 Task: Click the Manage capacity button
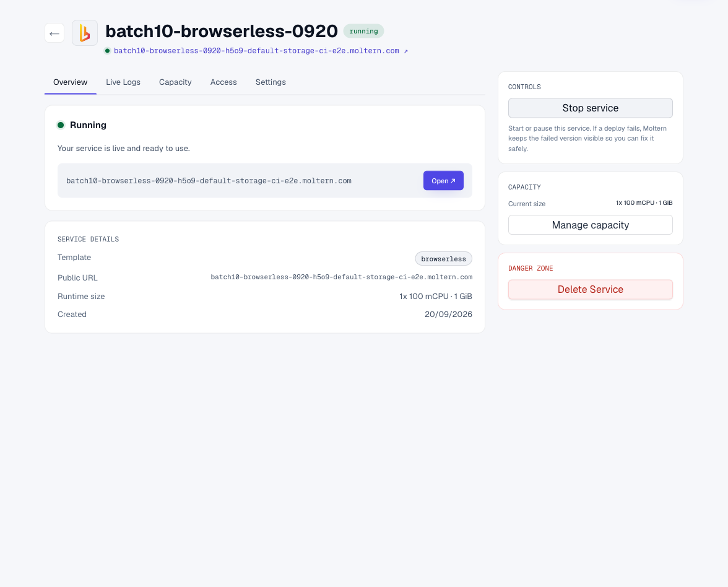590,225
